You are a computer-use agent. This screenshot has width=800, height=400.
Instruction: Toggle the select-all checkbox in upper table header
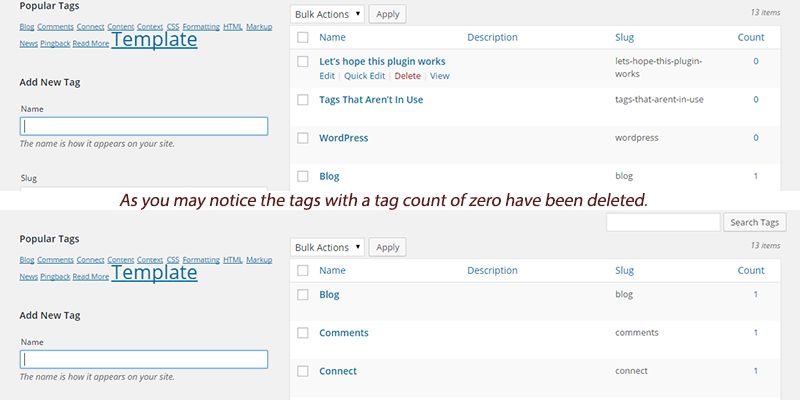(303, 38)
